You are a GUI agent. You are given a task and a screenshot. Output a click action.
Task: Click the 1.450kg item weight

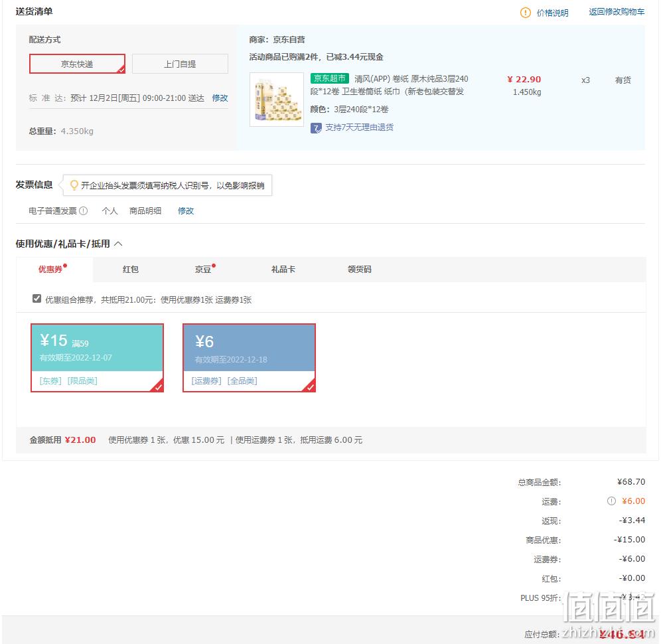coord(527,92)
